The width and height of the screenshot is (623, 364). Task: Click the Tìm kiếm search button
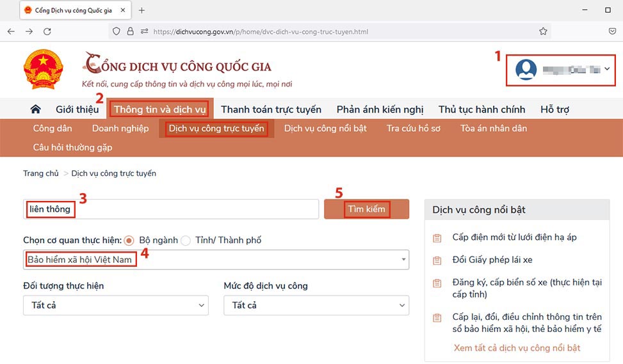(366, 209)
